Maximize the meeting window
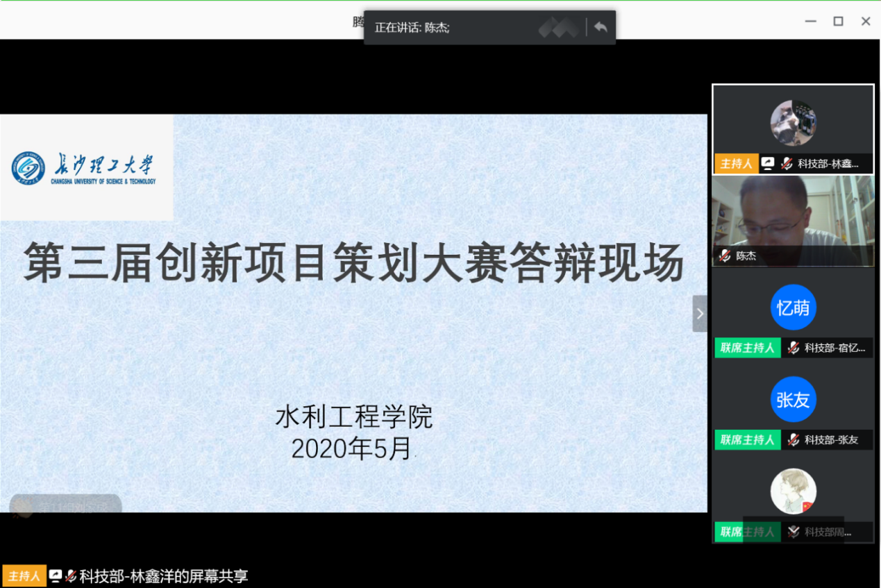 [838, 22]
